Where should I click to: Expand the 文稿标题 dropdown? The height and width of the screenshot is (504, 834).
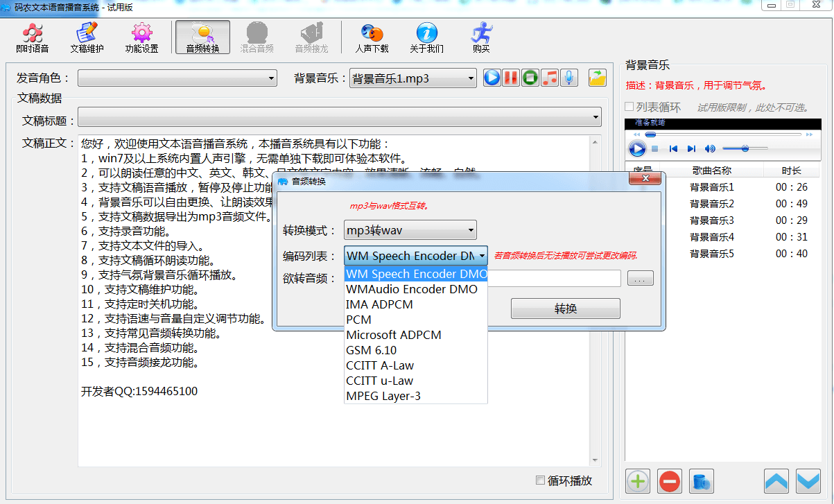(339, 117)
